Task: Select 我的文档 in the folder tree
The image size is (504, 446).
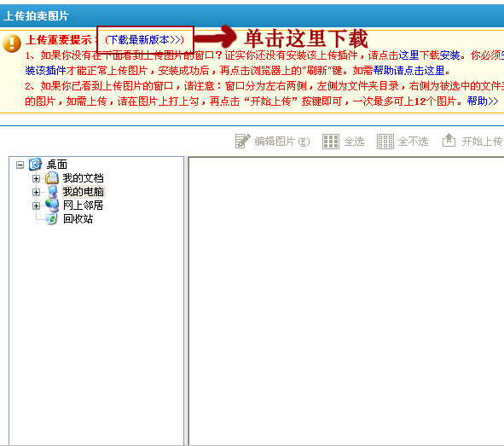Action: click(x=83, y=178)
